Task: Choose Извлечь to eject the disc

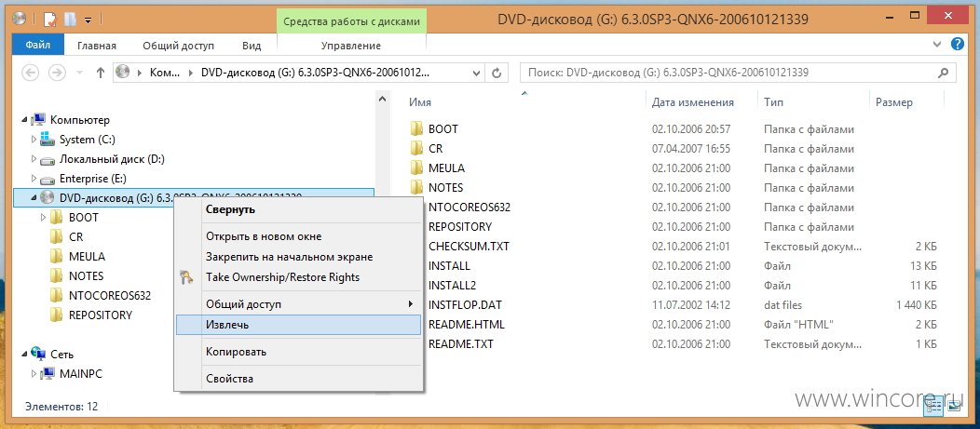Action: (299, 325)
